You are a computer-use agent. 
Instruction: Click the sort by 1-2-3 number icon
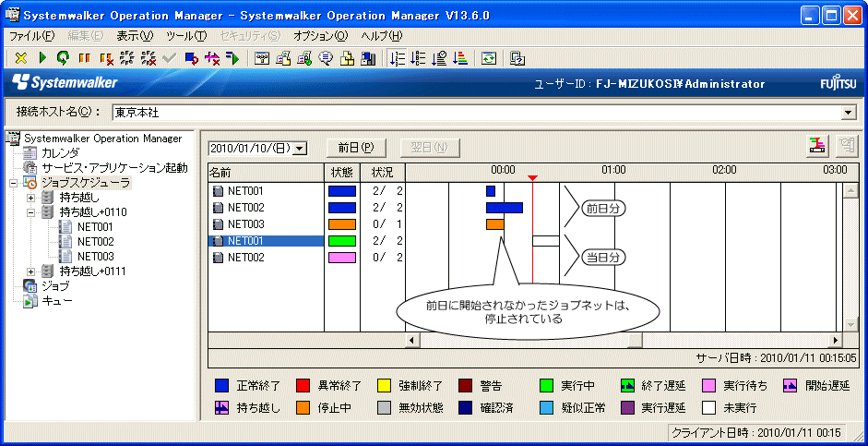coord(398,58)
